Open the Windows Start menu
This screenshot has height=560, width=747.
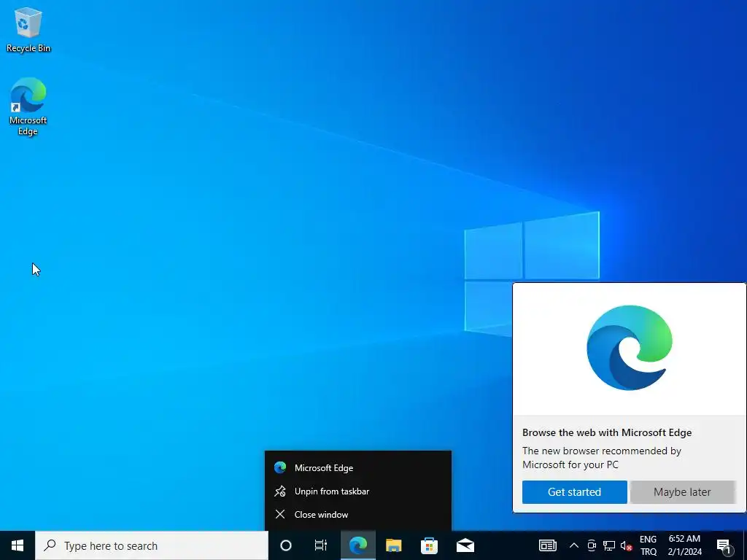[18, 545]
